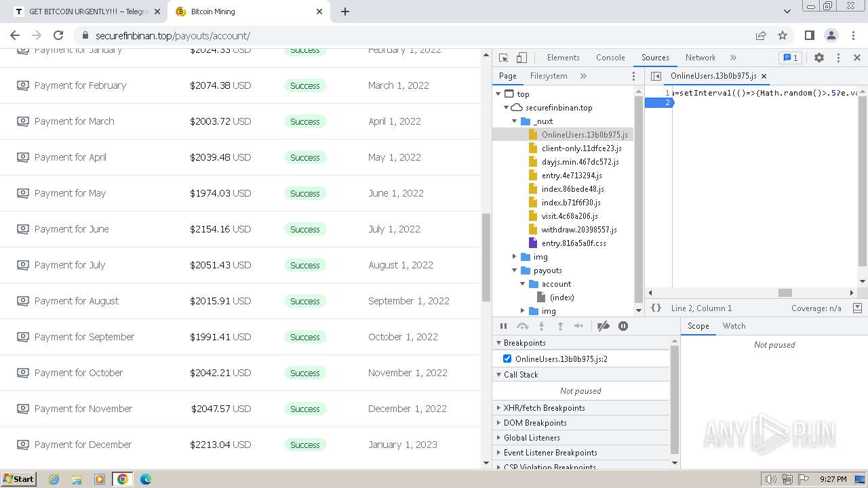The width and height of the screenshot is (868, 488).
Task: Click the coverage drawer icon in editor status bar
Action: click(857, 308)
